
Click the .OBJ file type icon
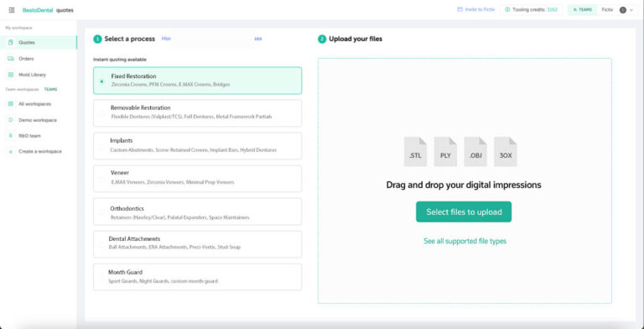tap(475, 152)
